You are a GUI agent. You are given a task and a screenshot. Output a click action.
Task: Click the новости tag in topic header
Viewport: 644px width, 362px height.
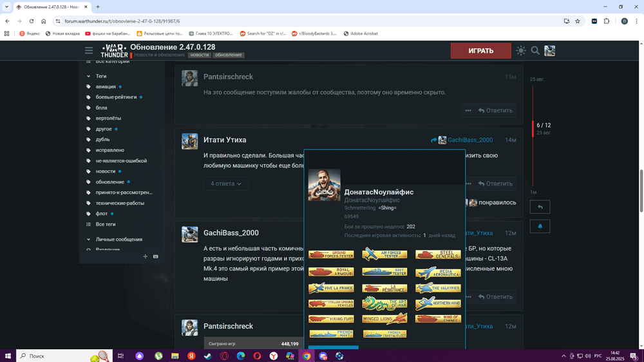(199, 55)
